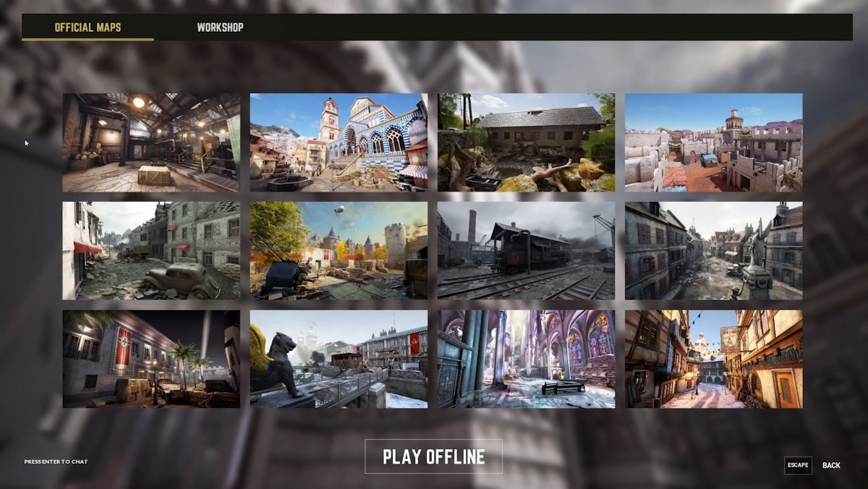Select the night map with palm trees
This screenshot has height=489, width=868.
151,359
